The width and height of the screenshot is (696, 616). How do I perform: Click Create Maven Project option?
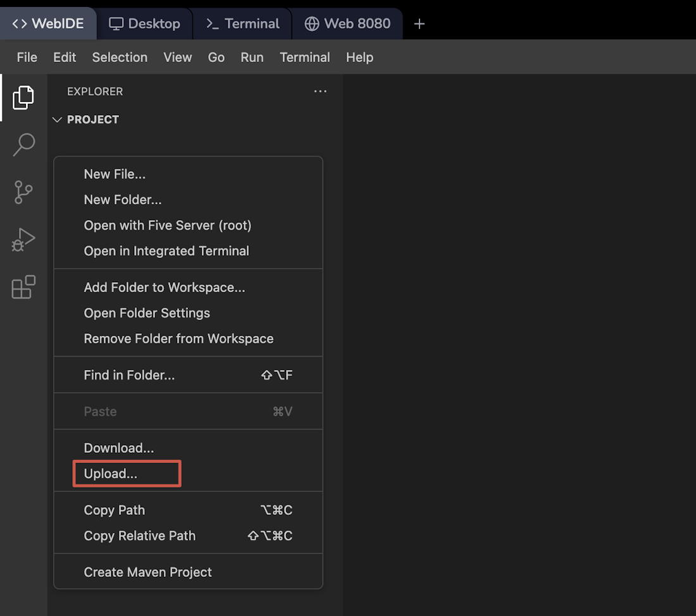click(x=147, y=572)
